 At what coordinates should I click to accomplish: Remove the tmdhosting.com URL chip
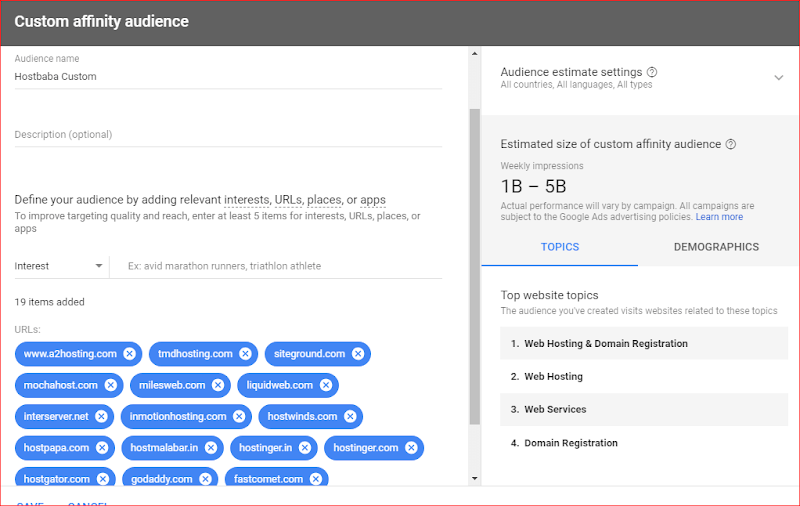245,354
